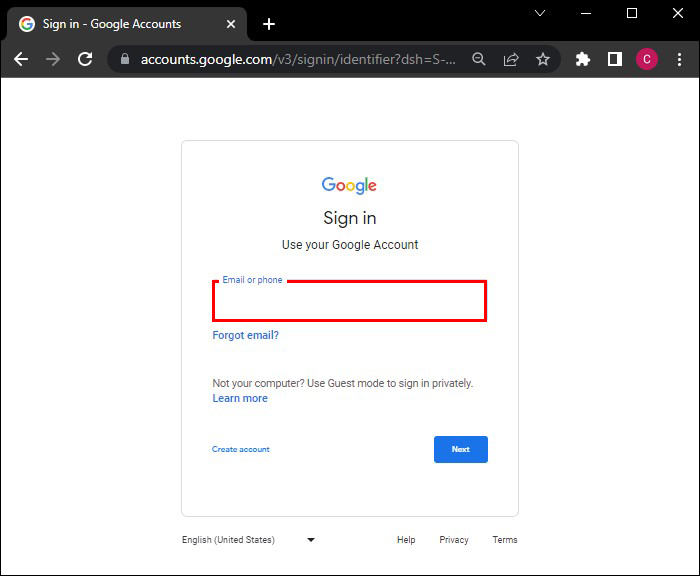Open a new tab with the plus button
The height and width of the screenshot is (576, 700).
click(x=269, y=24)
